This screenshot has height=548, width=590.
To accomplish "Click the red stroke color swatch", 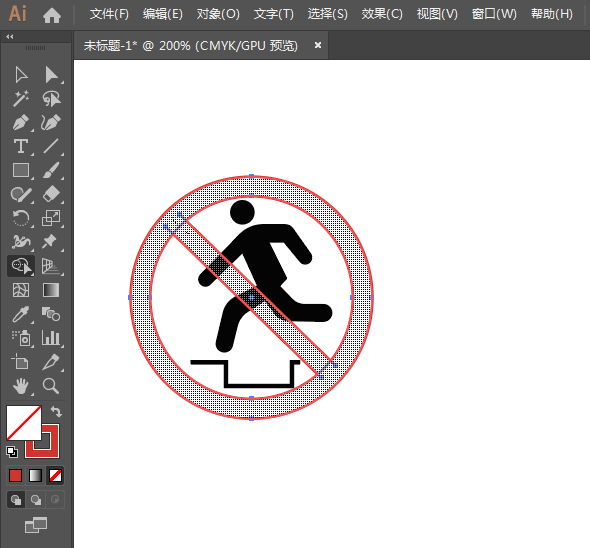I will pyautogui.click(x=42, y=441).
